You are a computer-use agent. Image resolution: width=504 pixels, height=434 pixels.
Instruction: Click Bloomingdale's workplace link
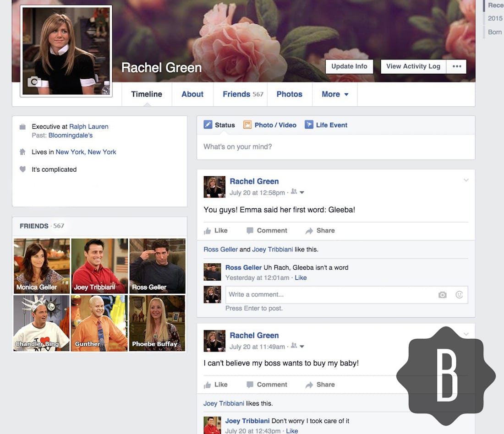pyautogui.click(x=71, y=135)
